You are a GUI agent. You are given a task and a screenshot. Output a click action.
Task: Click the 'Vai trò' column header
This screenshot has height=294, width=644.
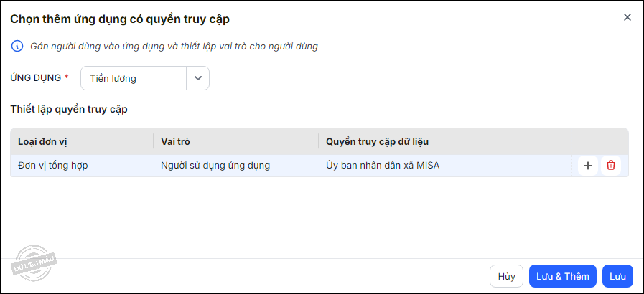[x=175, y=141]
